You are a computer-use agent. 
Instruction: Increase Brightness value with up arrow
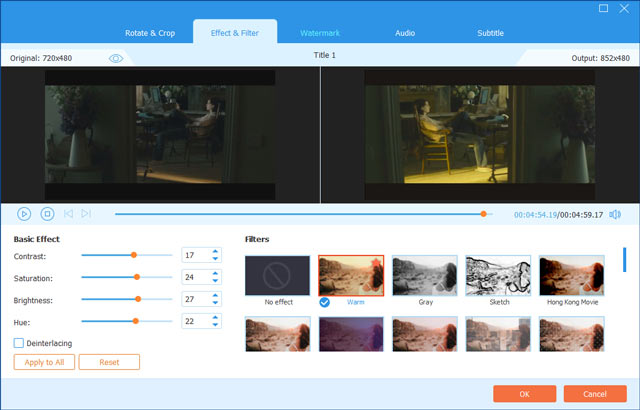215,296
